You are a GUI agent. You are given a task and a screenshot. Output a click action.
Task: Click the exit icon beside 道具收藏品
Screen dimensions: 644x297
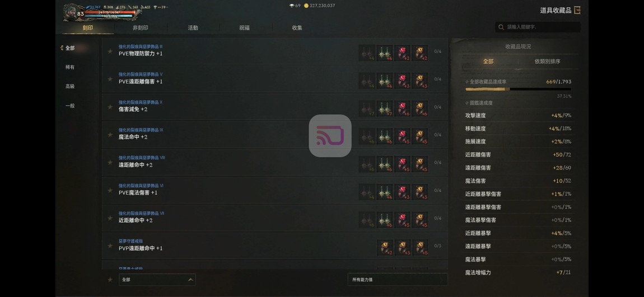click(577, 10)
